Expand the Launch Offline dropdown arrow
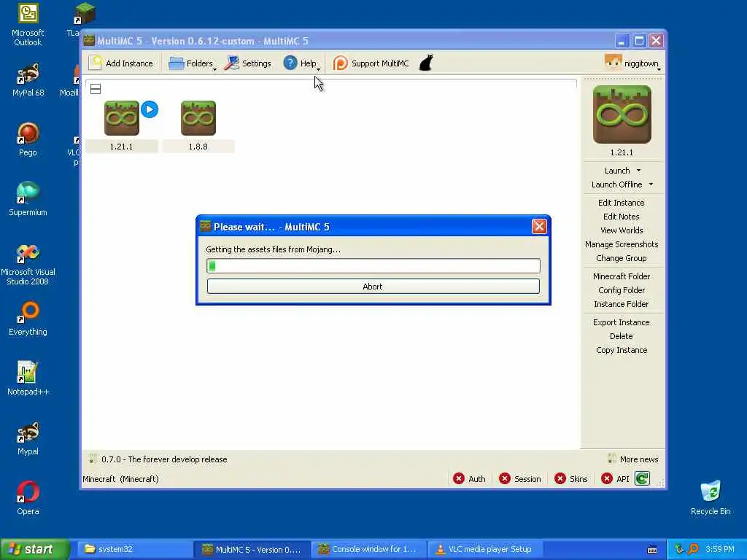 (651, 184)
